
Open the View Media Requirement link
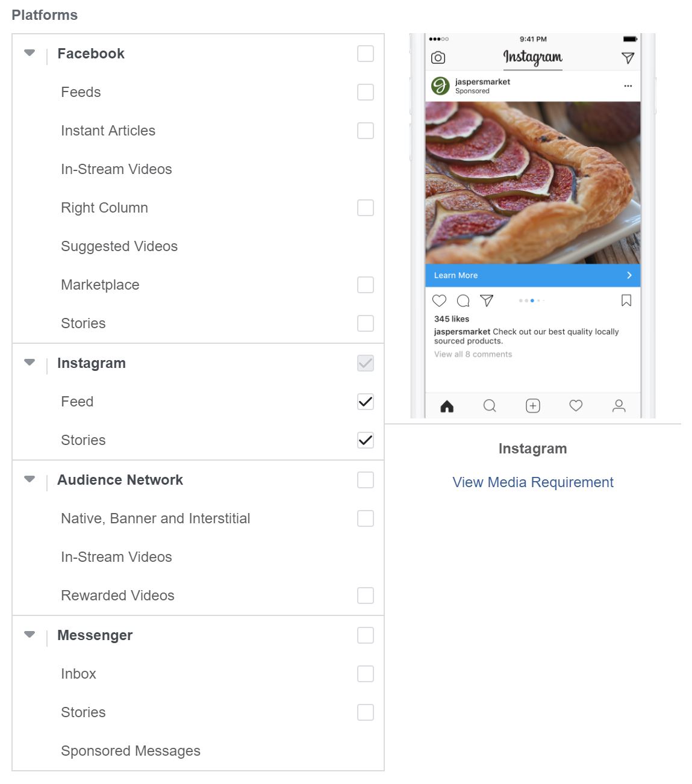[532, 482]
